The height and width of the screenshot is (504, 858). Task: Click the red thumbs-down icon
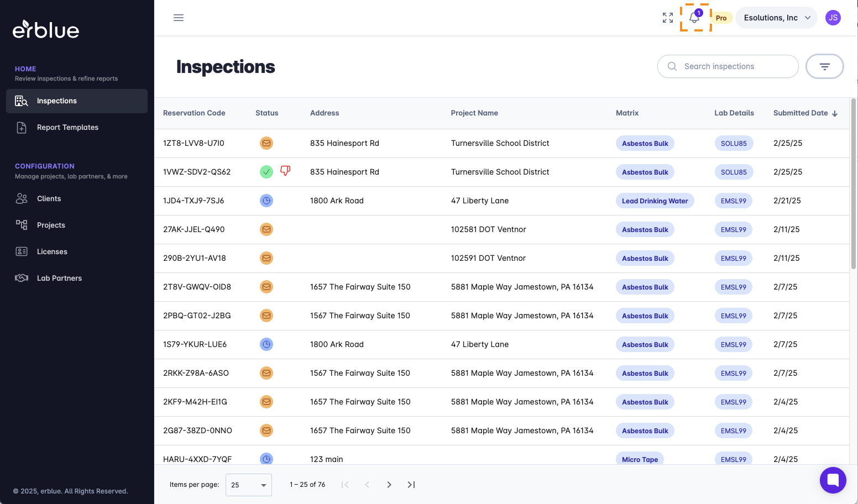[x=285, y=171]
